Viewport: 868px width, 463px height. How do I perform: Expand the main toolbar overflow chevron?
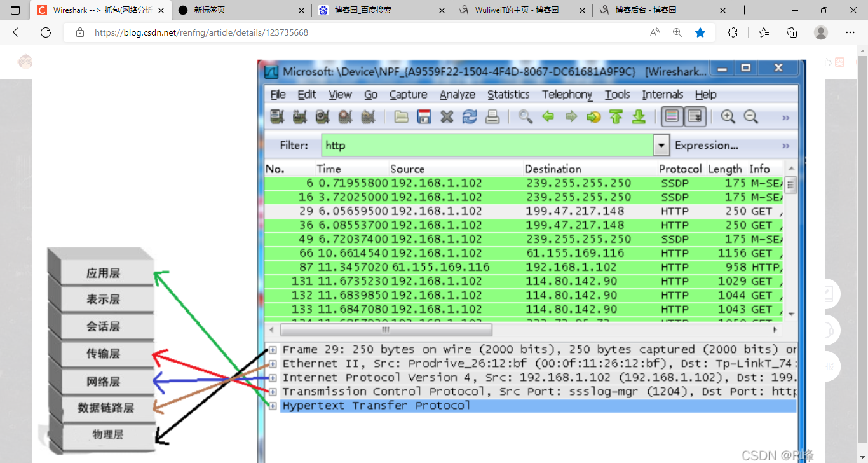(x=785, y=118)
